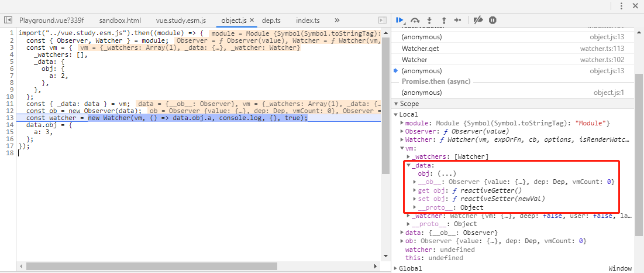This screenshot has height=273, width=644.
Task: Expand the Global scope
Action: click(396, 268)
